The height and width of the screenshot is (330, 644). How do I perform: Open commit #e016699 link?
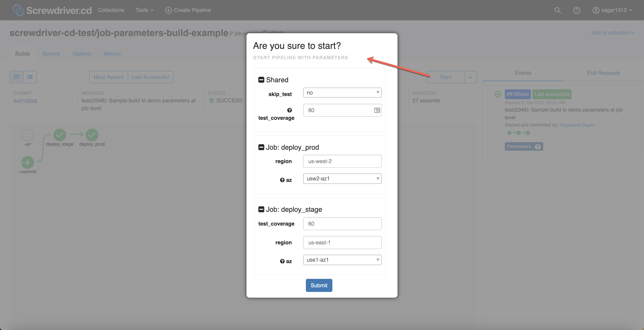25,101
